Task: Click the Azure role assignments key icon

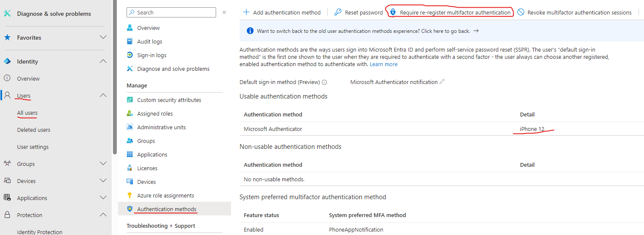Action: [130, 195]
